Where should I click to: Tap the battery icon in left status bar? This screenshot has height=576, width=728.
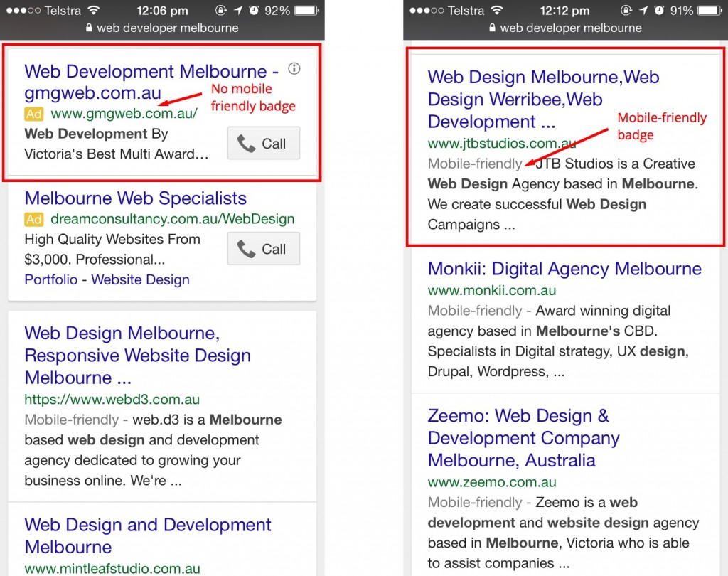click(306, 11)
